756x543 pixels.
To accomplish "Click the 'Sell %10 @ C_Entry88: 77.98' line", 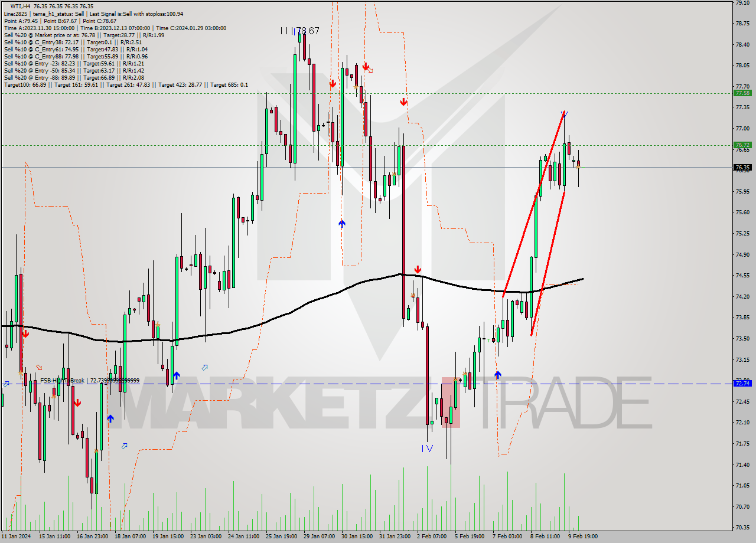I will click(76, 56).
